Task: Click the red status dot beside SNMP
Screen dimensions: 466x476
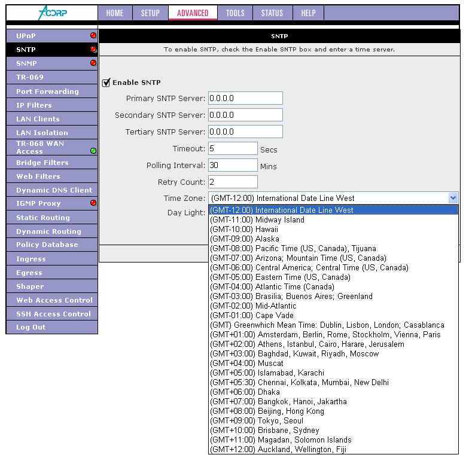Action: pyautogui.click(x=93, y=63)
